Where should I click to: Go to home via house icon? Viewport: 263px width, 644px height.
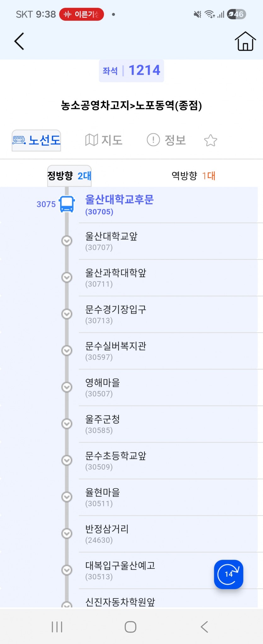pyautogui.click(x=245, y=41)
